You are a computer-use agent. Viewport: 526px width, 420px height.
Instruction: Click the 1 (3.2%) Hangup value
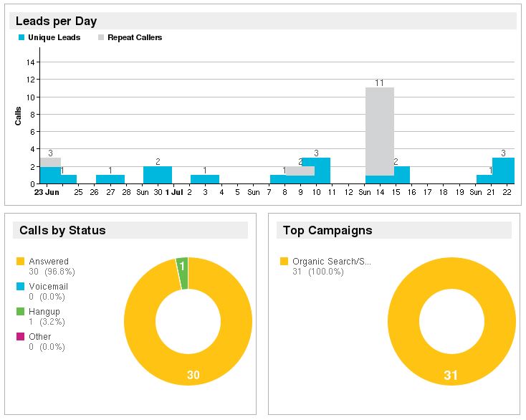47,322
